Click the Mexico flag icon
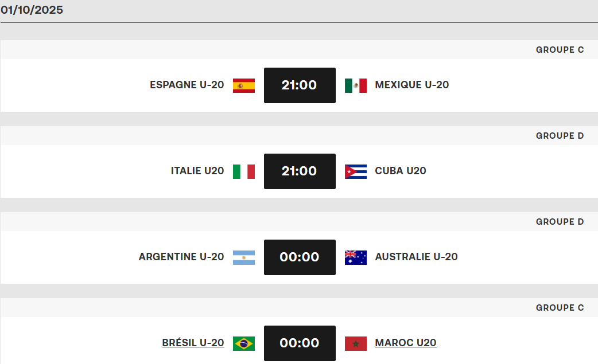This screenshot has height=364, width=598. 356,85
